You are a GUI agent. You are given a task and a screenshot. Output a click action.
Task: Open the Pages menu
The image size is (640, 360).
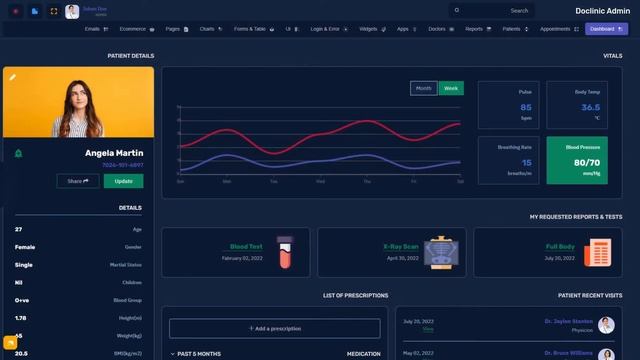coord(177,29)
